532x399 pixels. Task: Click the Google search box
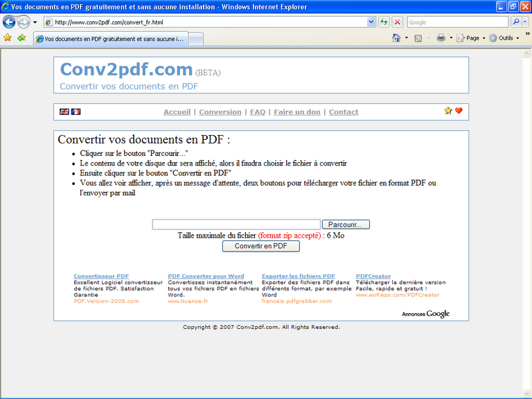[x=457, y=22]
